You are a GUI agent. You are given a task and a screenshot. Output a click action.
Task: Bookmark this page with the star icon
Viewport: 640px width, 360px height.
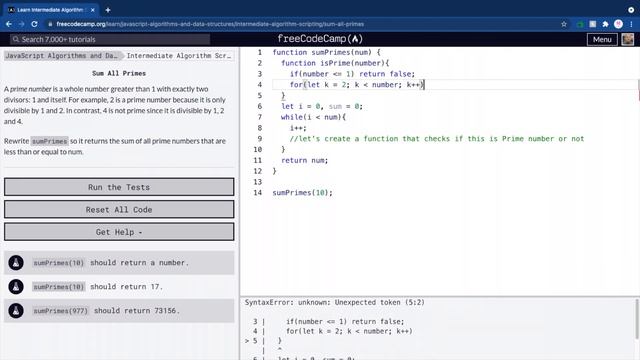point(564,24)
